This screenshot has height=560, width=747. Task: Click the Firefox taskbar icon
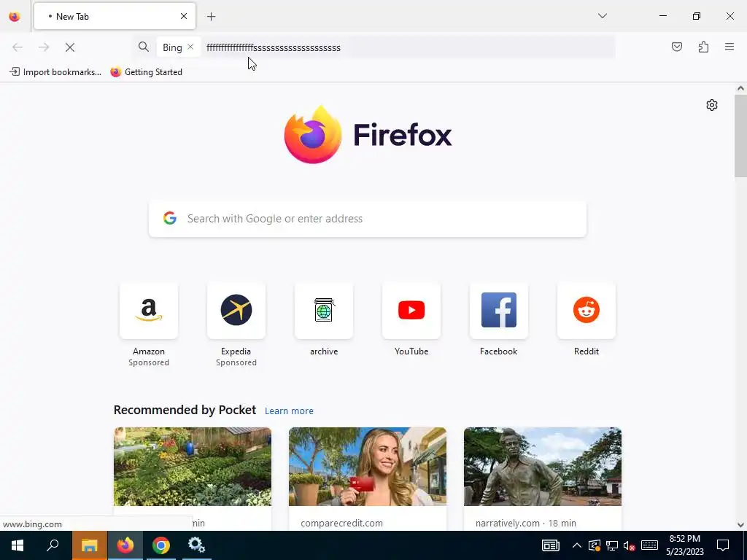[x=125, y=545]
